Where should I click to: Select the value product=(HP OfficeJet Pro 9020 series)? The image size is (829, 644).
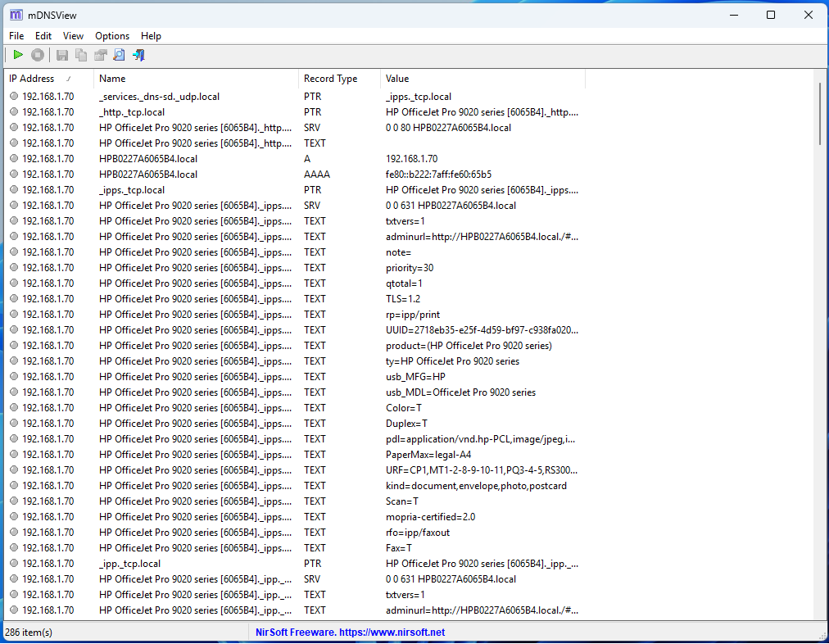(x=469, y=345)
